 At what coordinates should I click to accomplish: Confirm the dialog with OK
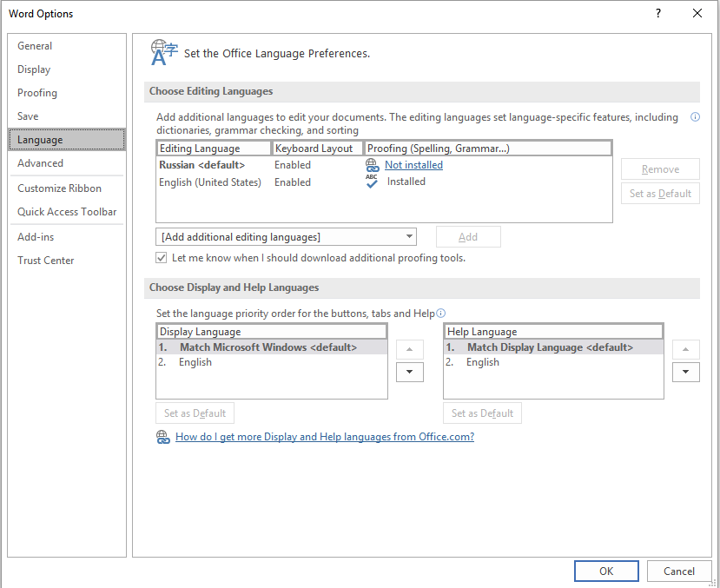(x=606, y=571)
